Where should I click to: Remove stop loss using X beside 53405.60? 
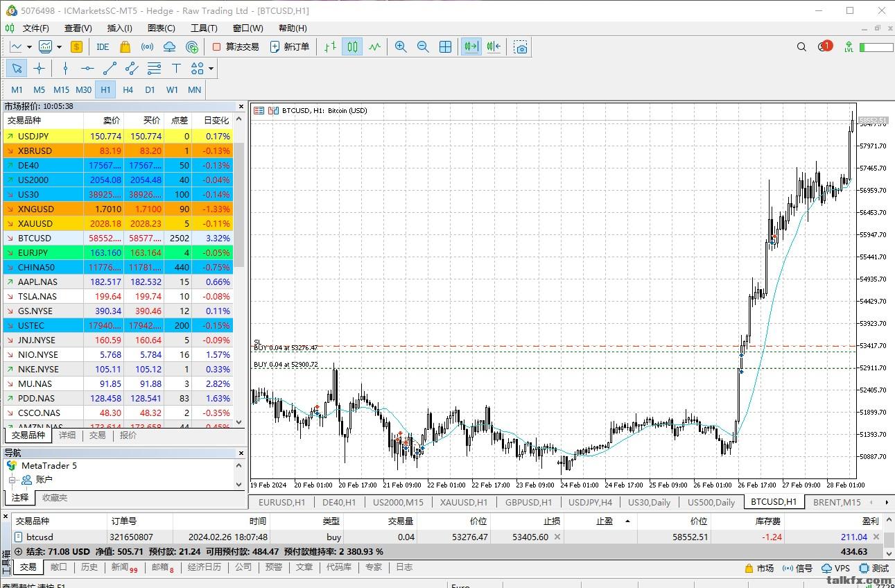pos(557,537)
